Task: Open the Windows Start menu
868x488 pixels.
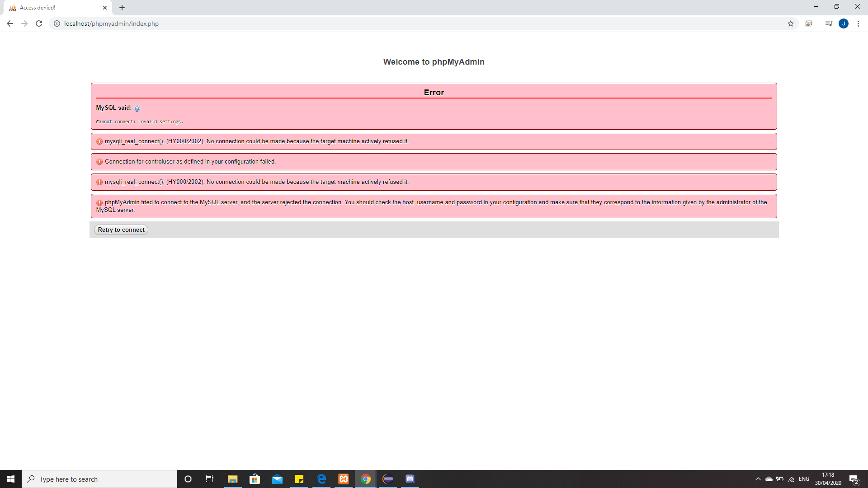Action: point(11,479)
